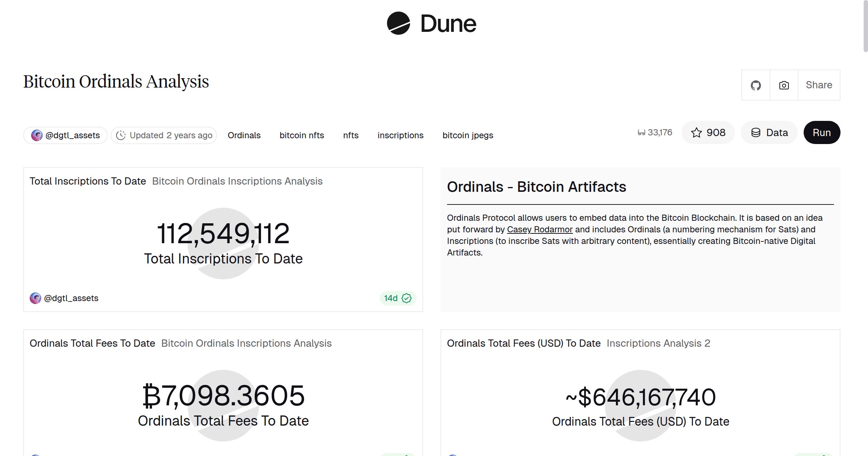The image size is (868, 456).
Task: Click @dgtl_assets profile link near Updated label
Action: [73, 135]
